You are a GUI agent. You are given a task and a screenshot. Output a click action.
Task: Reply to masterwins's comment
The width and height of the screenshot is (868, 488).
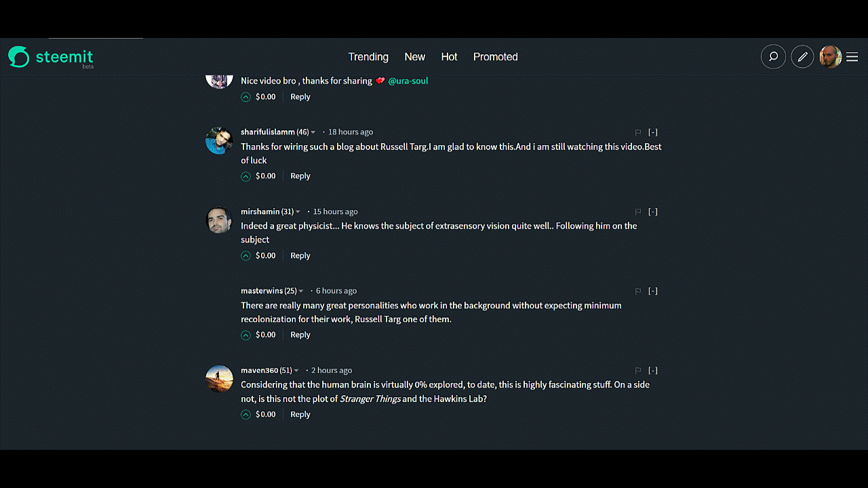300,335
